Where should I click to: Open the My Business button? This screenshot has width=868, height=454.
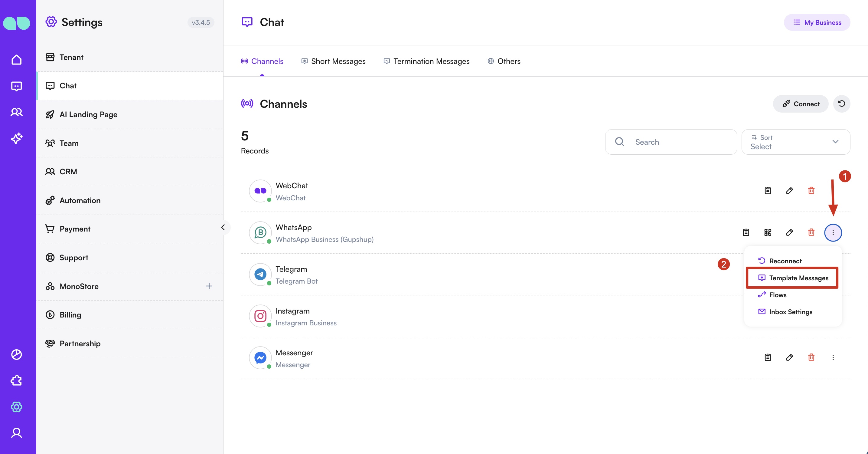[817, 23]
